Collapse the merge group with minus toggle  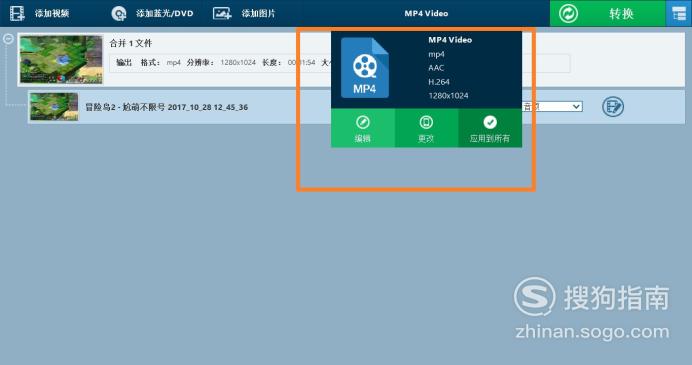(8, 39)
